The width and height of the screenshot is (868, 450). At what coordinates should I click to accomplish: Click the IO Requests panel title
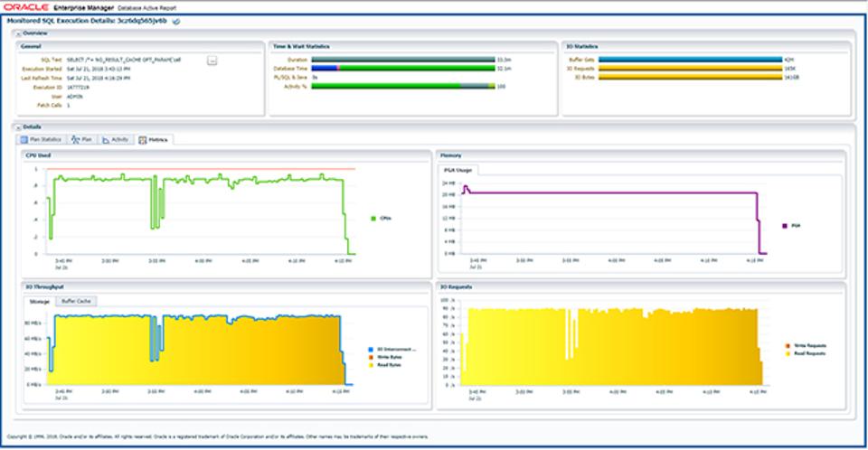(456, 287)
